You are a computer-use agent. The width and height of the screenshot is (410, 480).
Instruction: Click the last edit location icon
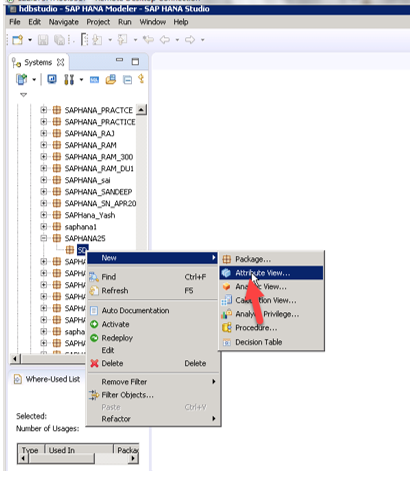coord(148,40)
